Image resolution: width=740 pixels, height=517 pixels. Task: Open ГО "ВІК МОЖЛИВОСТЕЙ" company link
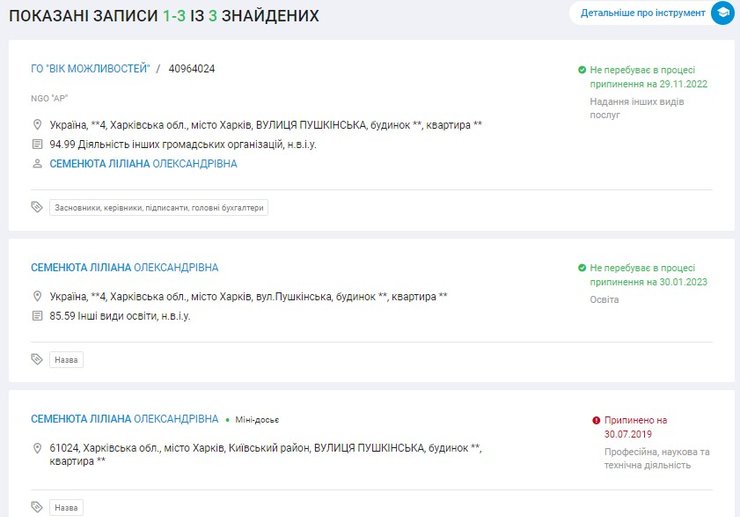(90, 69)
